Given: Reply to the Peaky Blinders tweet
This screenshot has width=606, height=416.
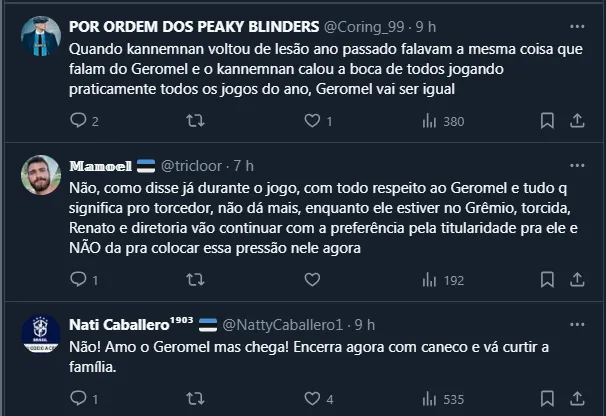Looking at the screenshot, I should [80, 121].
